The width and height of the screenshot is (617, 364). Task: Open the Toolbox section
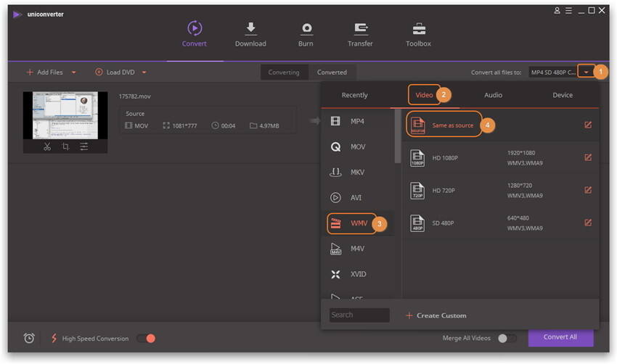[418, 34]
